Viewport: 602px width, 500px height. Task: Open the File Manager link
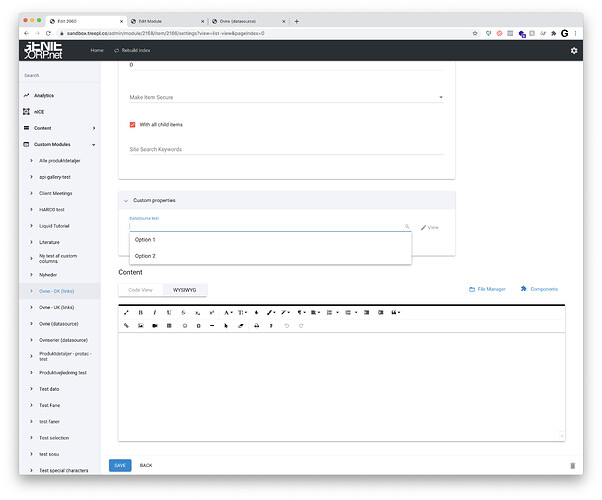click(x=487, y=289)
